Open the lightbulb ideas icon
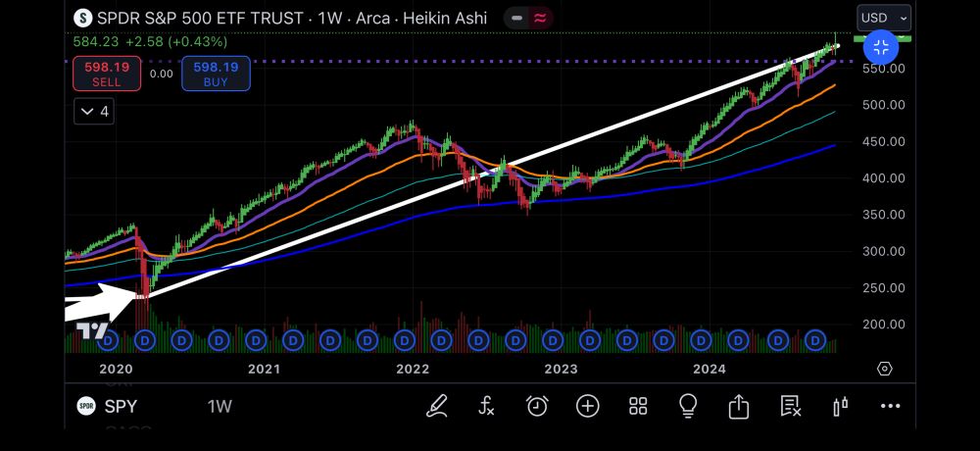The image size is (980, 451). click(688, 407)
